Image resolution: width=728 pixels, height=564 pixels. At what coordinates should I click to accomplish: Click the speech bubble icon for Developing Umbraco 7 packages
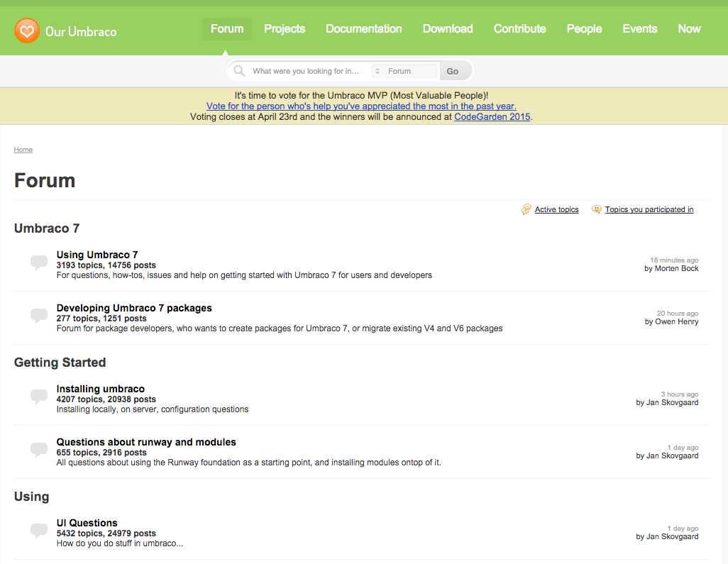39,316
